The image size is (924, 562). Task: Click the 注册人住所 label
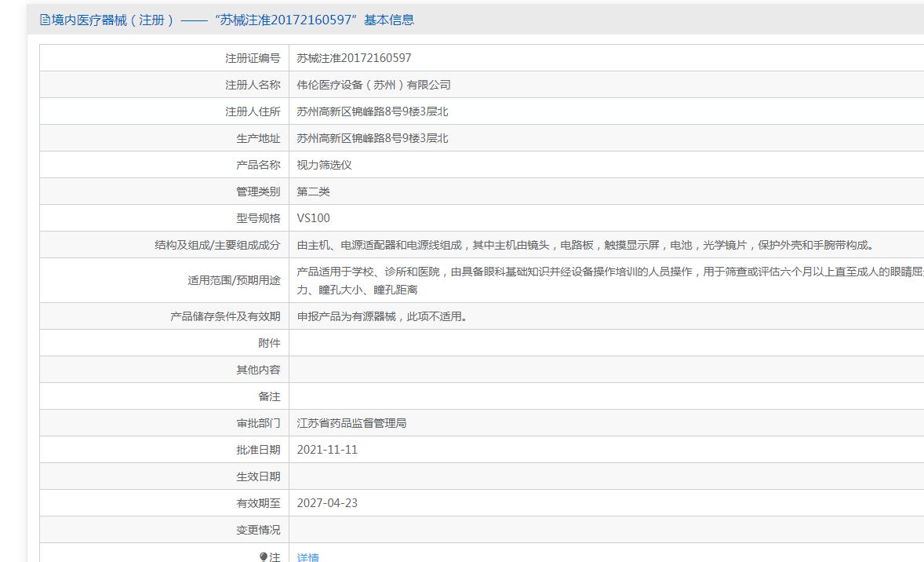click(x=253, y=111)
